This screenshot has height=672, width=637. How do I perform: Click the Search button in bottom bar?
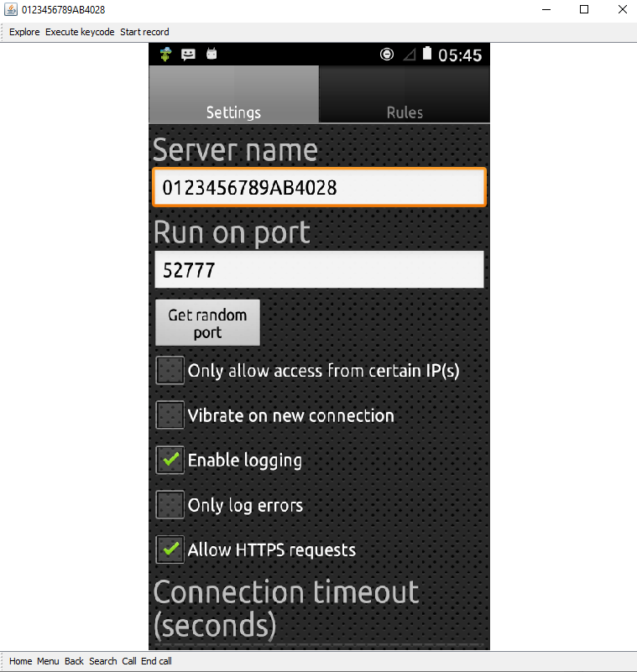103,661
